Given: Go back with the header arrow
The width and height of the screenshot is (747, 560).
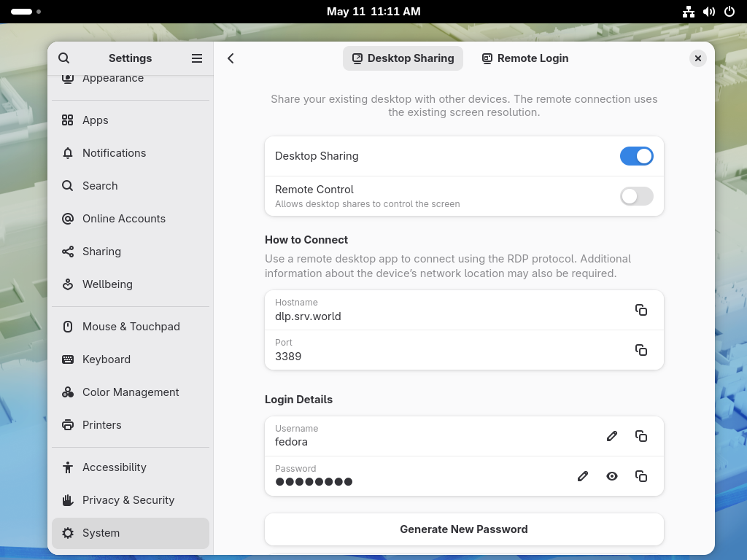Looking at the screenshot, I should point(231,58).
